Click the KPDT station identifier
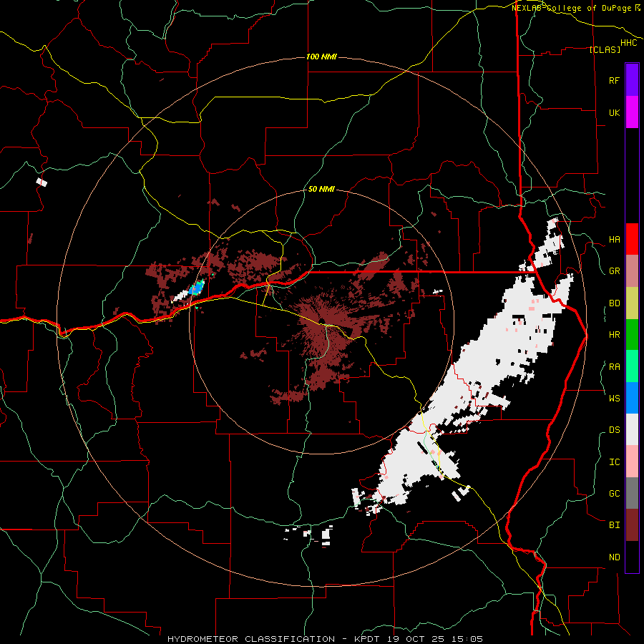This screenshot has height=644, width=644. coord(367,639)
